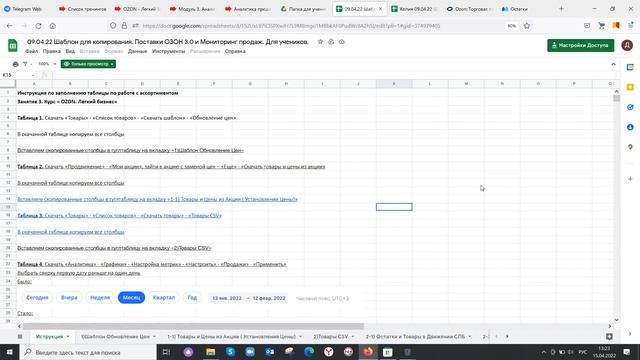
Task: Open the name box dropdown arrow
Action: click(x=33, y=75)
